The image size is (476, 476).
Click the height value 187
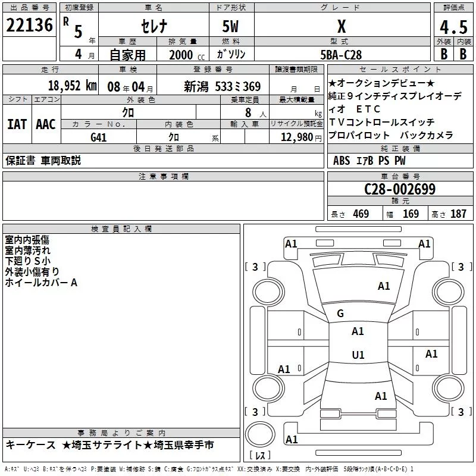[x=458, y=214]
